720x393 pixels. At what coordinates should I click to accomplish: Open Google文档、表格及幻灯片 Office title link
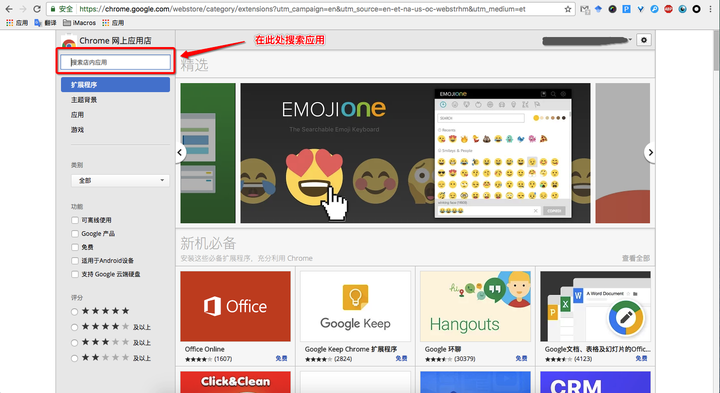597,349
